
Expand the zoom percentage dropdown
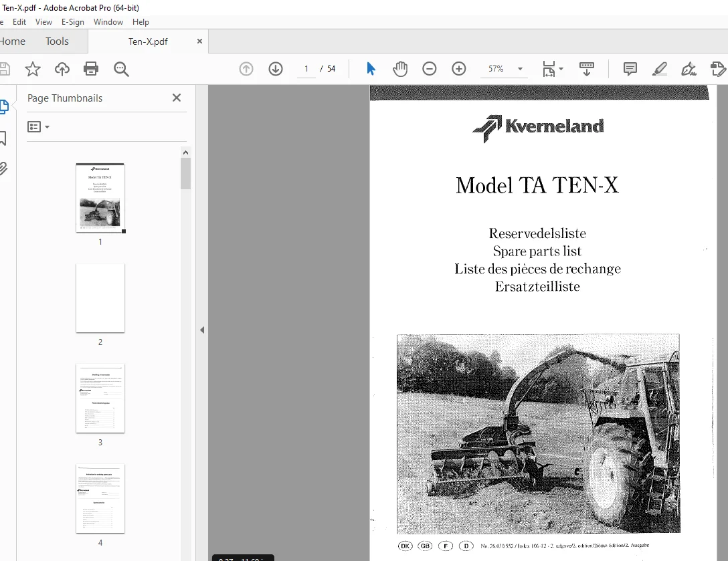pyautogui.click(x=520, y=69)
